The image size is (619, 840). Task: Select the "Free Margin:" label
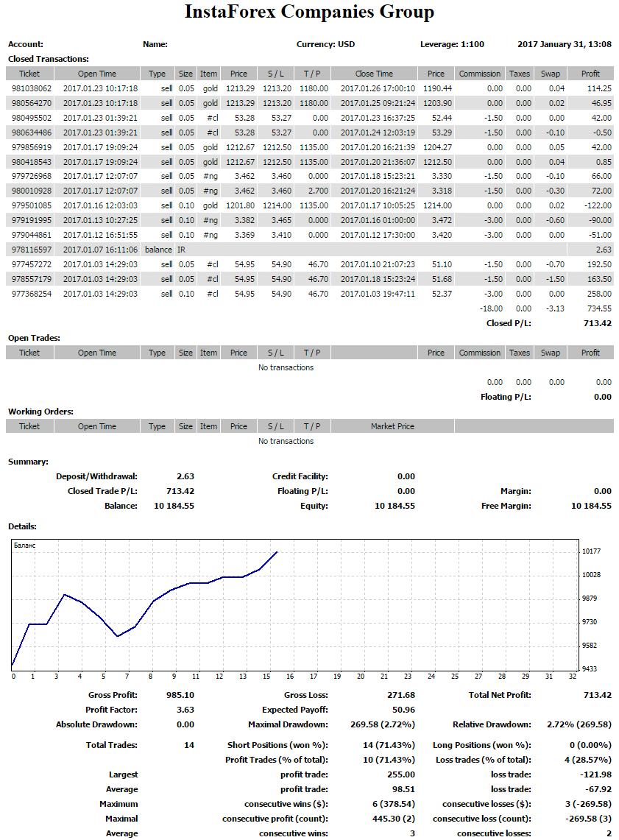506,506
